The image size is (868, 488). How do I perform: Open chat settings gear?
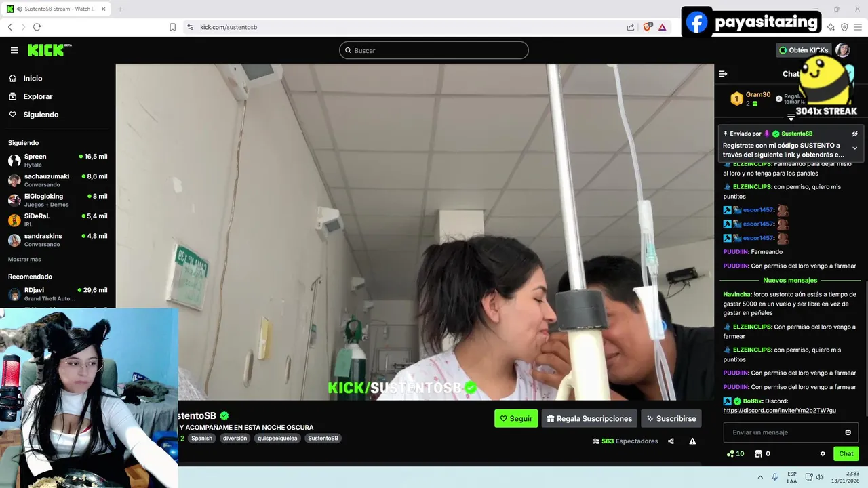(823, 454)
